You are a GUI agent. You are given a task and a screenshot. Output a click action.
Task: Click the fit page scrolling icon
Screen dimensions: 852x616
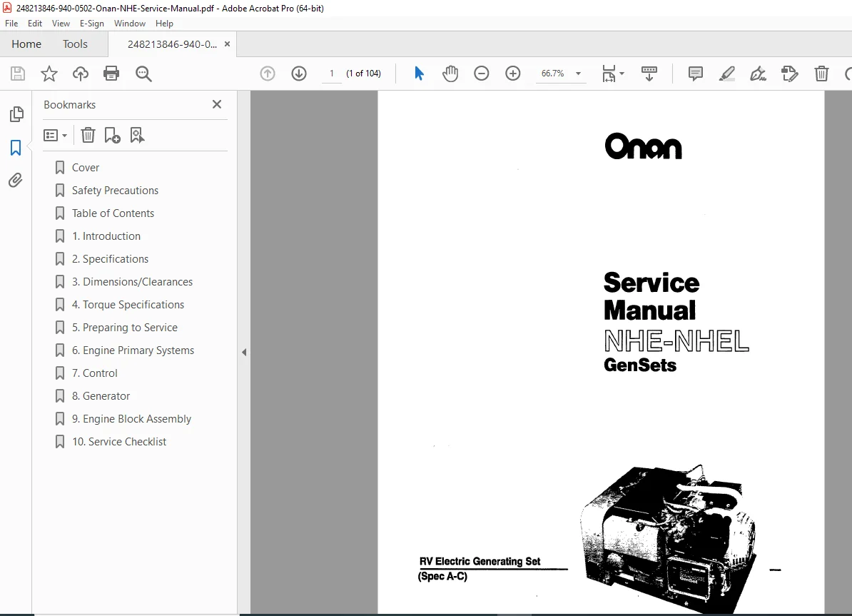tap(609, 74)
